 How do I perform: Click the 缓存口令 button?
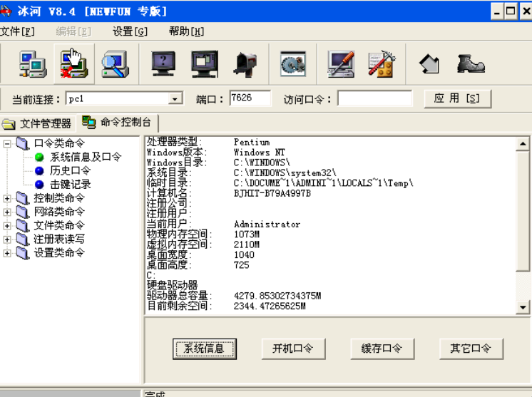pyautogui.click(x=382, y=349)
